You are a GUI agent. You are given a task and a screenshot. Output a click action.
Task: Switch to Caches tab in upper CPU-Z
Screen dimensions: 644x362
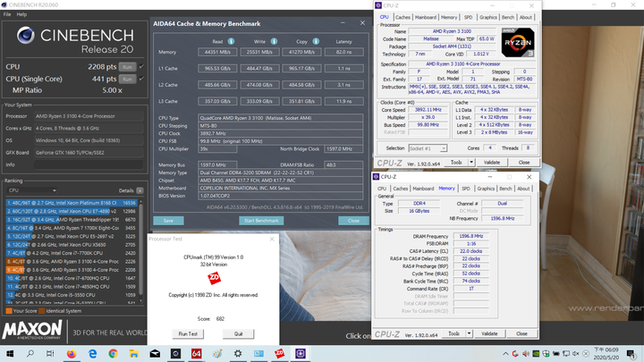pos(402,17)
